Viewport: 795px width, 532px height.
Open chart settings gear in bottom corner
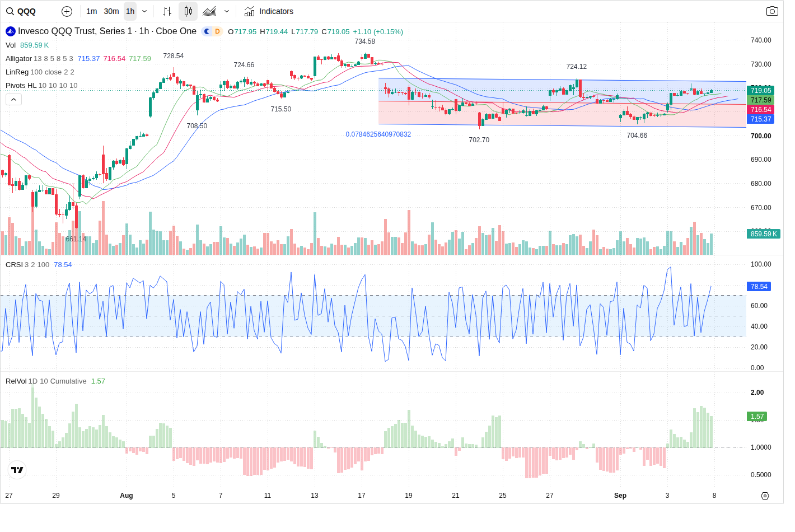tap(765, 496)
